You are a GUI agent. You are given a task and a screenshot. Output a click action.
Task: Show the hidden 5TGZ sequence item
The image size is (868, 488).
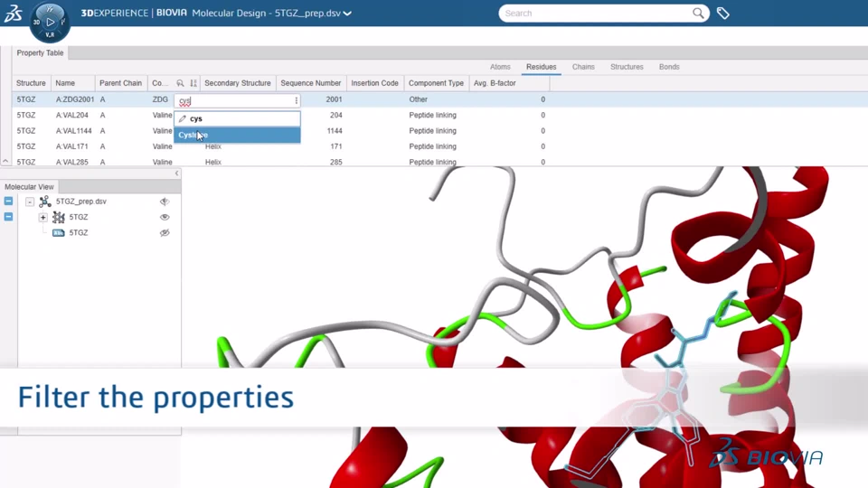[x=165, y=233]
